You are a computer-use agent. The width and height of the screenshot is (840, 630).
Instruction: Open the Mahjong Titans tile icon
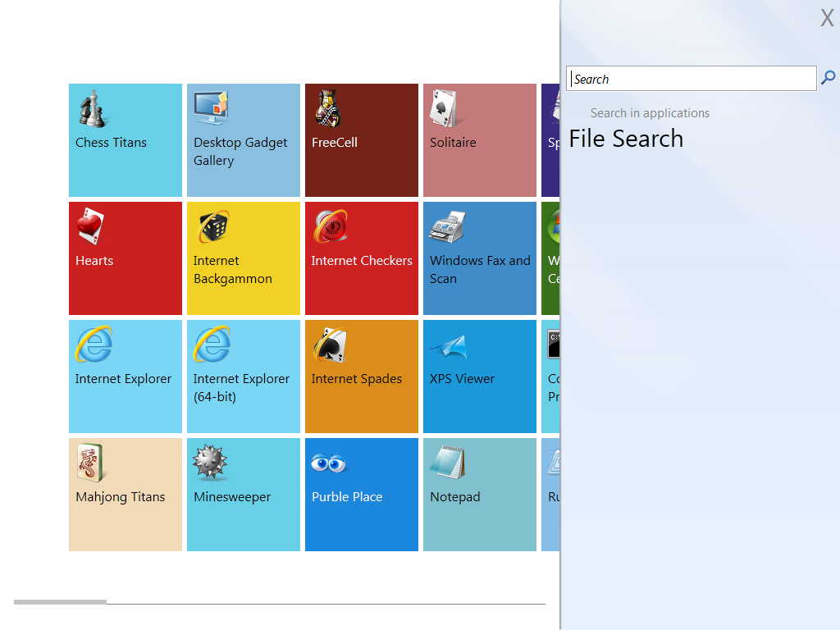coord(90,463)
